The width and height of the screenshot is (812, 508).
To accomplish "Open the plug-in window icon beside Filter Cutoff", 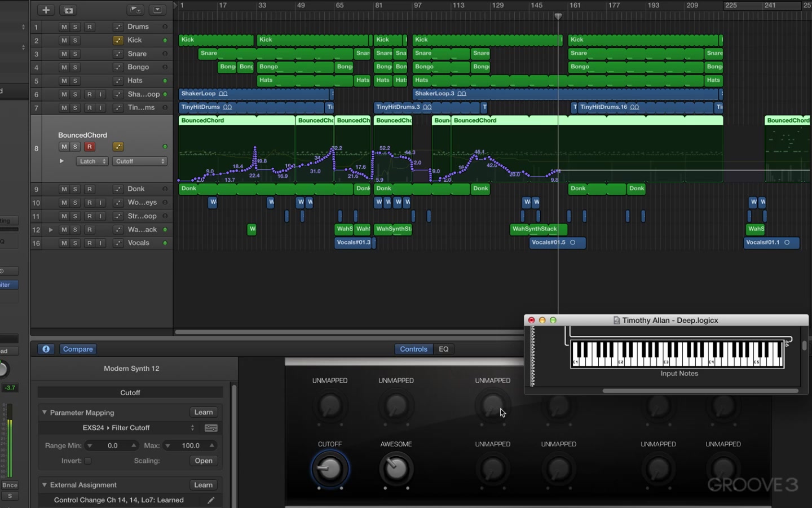I will click(x=211, y=428).
